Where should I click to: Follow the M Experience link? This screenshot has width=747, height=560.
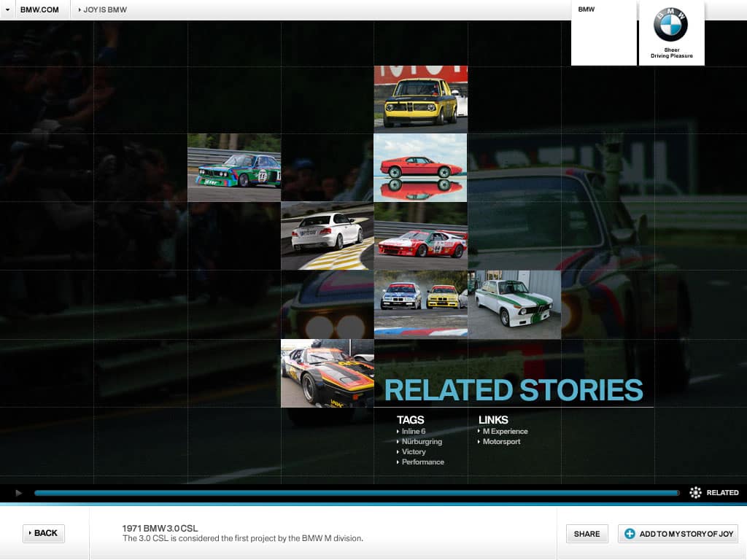[x=505, y=432]
